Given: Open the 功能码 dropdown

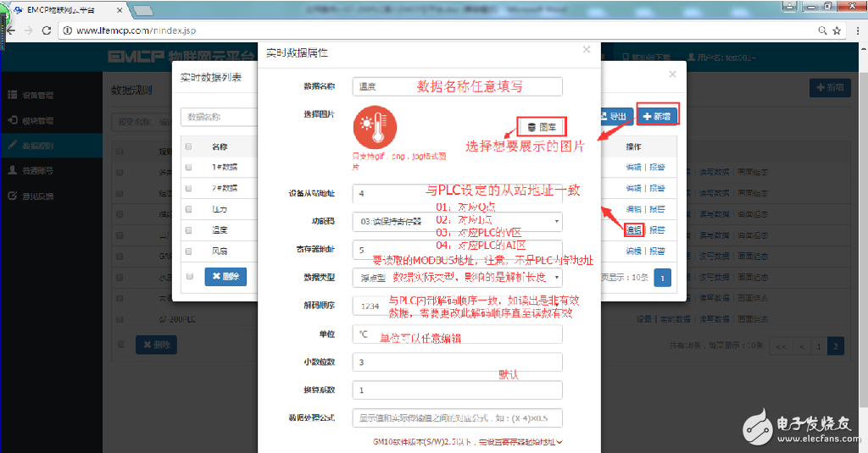Looking at the screenshot, I should (457, 221).
